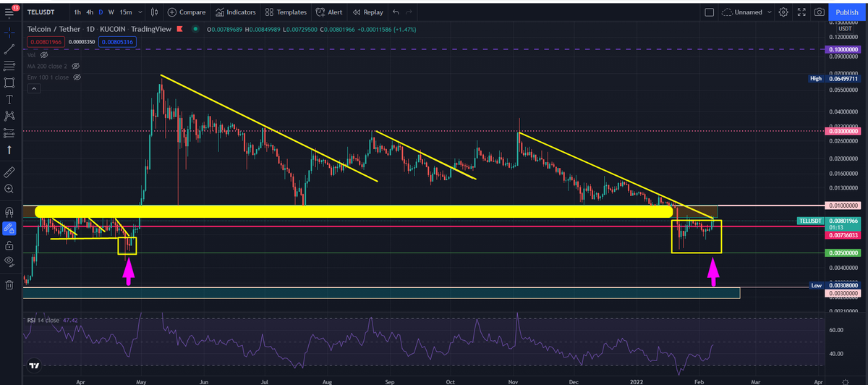Select the Text annotation tool
This screenshot has height=385, width=868.
tap(9, 99)
